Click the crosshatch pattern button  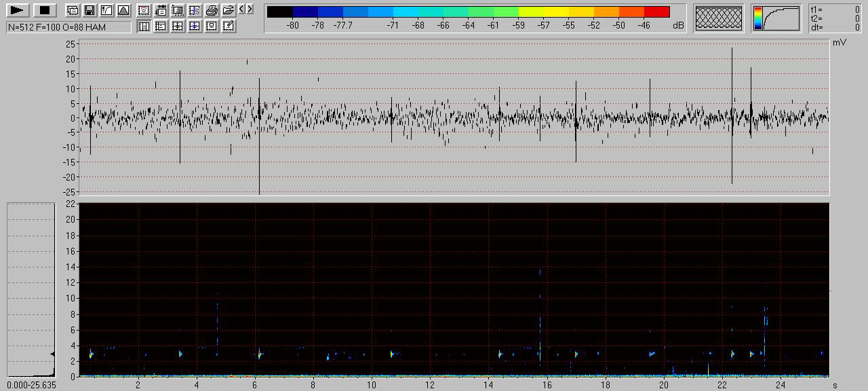(x=719, y=18)
